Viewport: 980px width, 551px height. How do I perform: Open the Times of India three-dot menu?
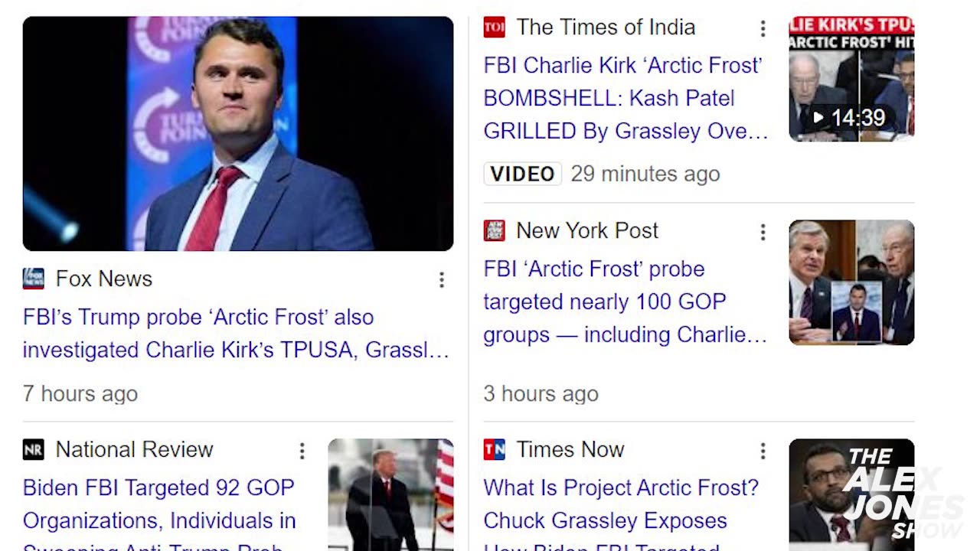[x=763, y=28]
